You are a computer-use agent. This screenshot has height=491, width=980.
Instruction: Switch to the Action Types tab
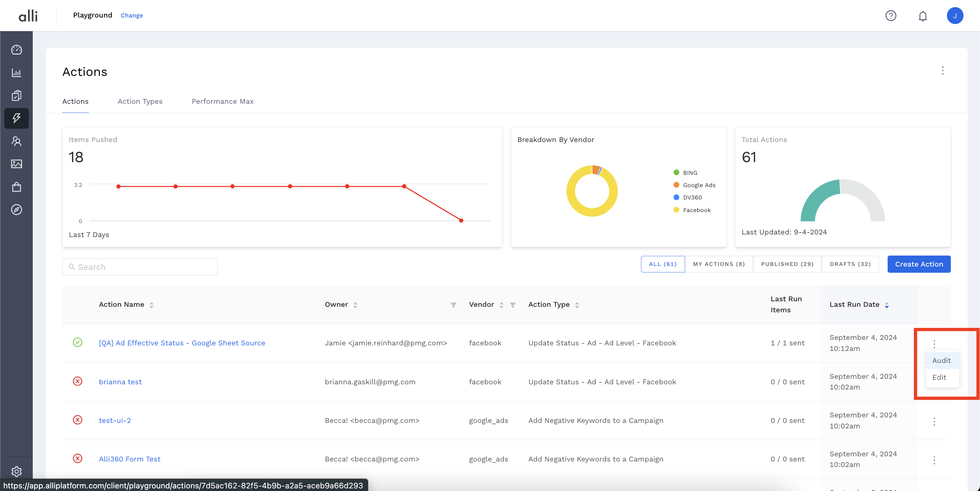140,102
